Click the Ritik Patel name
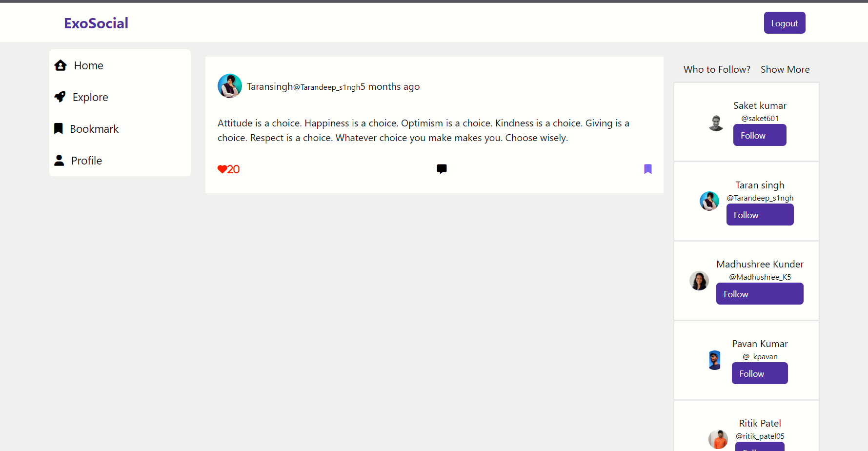Screen dimensions: 868x451 coord(760,423)
